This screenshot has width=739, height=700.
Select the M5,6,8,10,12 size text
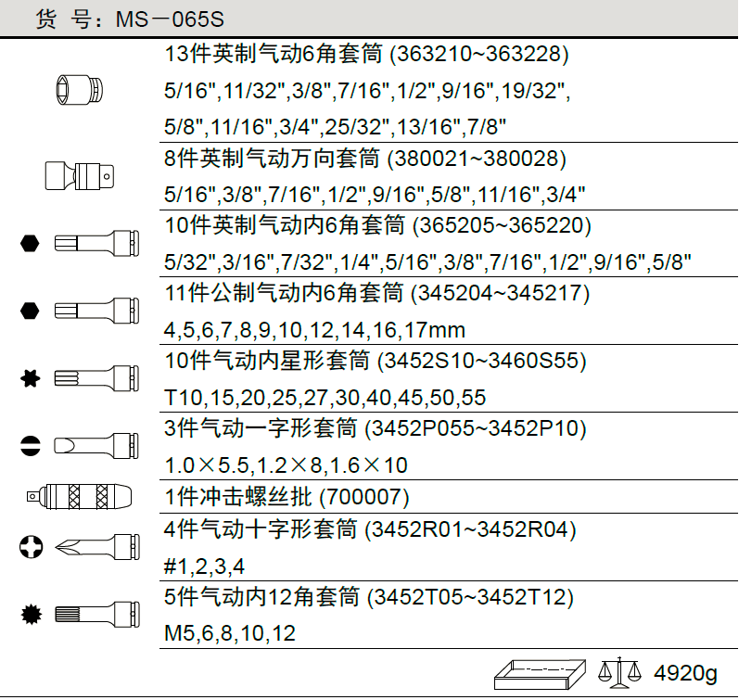(230, 634)
